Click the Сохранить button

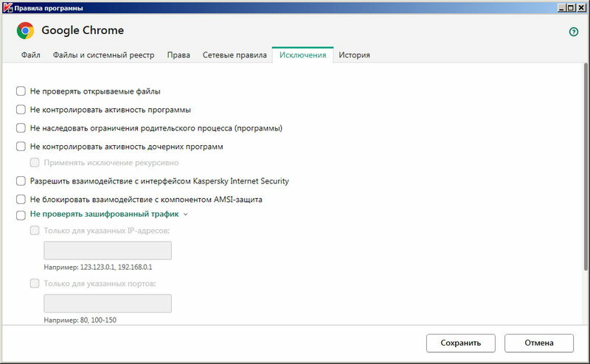tap(460, 343)
